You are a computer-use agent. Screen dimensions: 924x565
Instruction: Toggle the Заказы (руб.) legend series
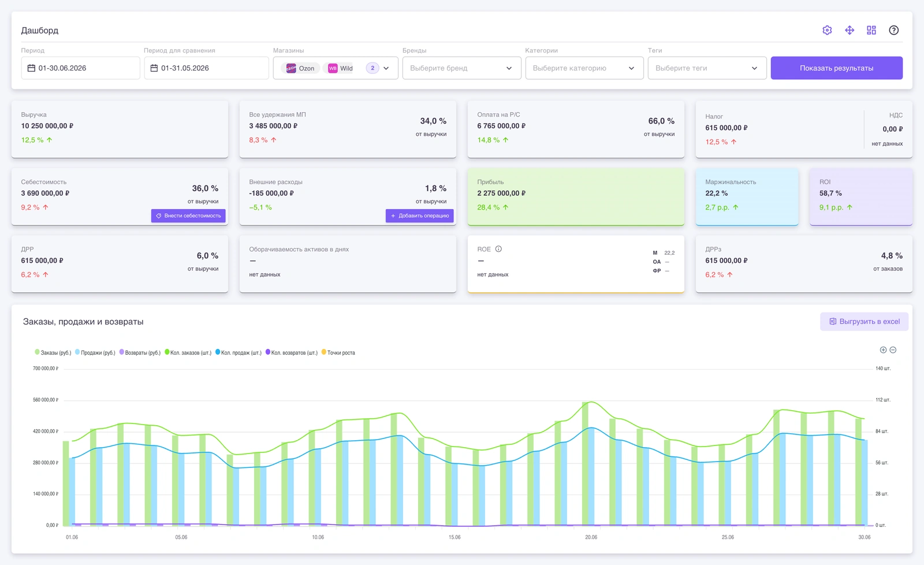(53, 352)
